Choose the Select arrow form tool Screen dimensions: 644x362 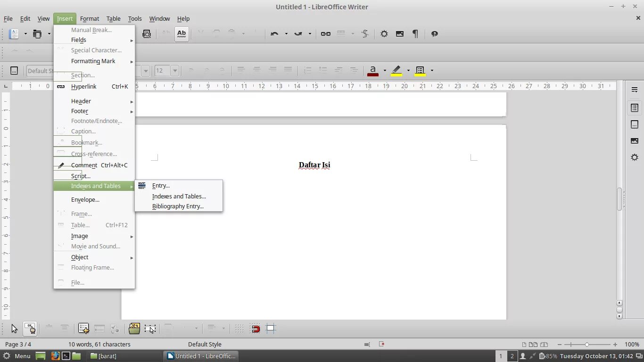point(14,329)
